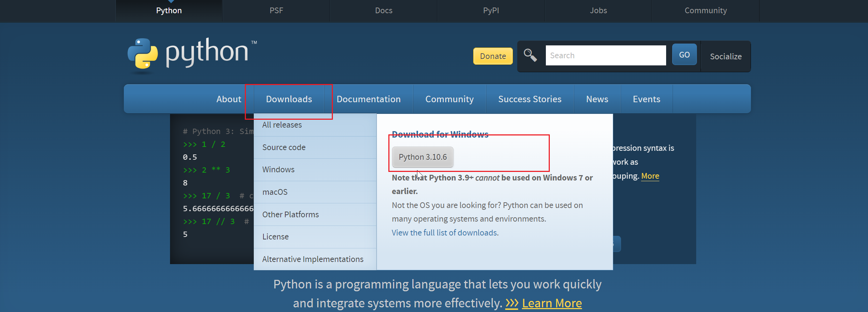Open Other Platforms downloads entry
Image resolution: width=868 pixels, height=312 pixels.
point(291,214)
